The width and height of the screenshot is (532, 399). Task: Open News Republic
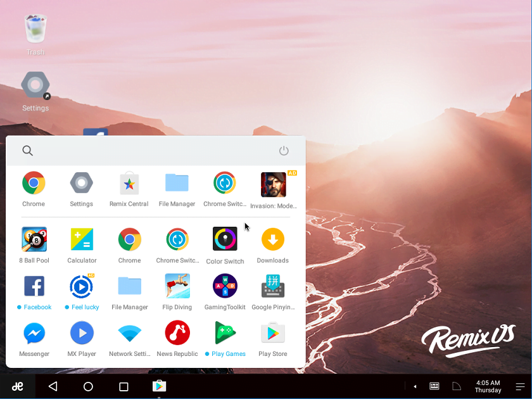(177, 332)
